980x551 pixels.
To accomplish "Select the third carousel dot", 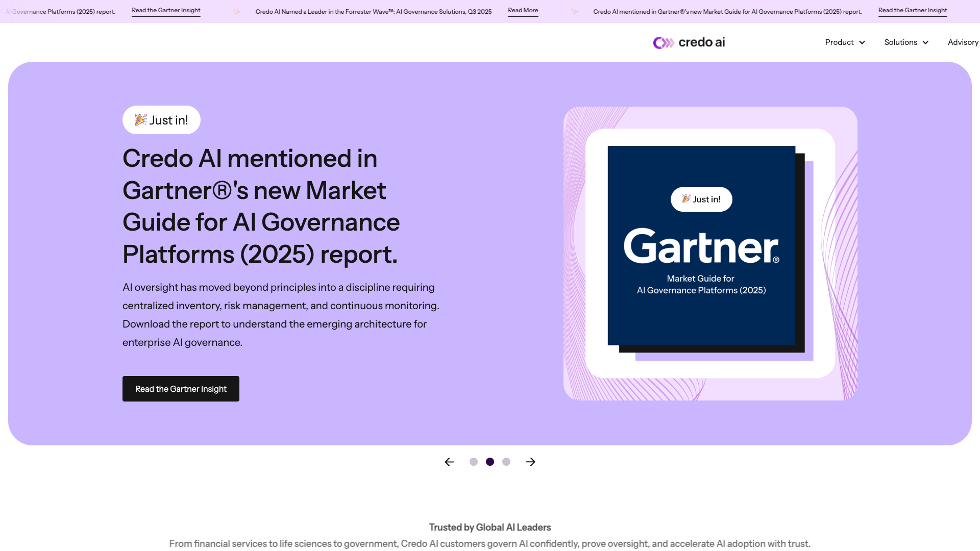I will (506, 462).
